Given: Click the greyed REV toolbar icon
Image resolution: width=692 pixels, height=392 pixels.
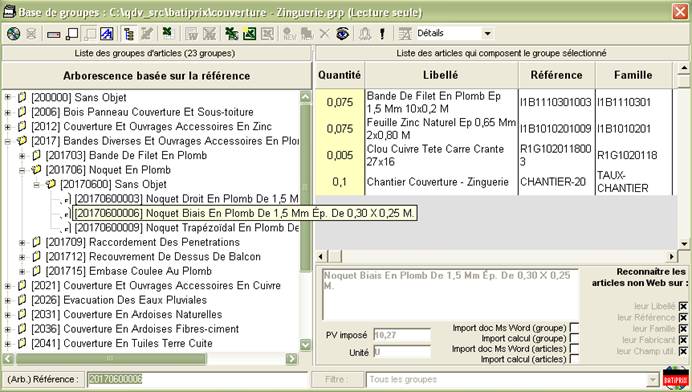Looking at the screenshot, I should pyautogui.click(x=289, y=34).
